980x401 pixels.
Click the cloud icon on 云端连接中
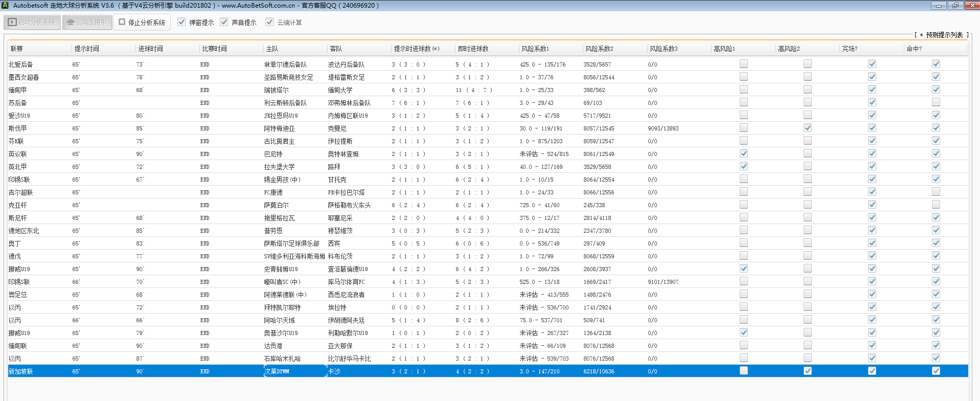(x=71, y=23)
